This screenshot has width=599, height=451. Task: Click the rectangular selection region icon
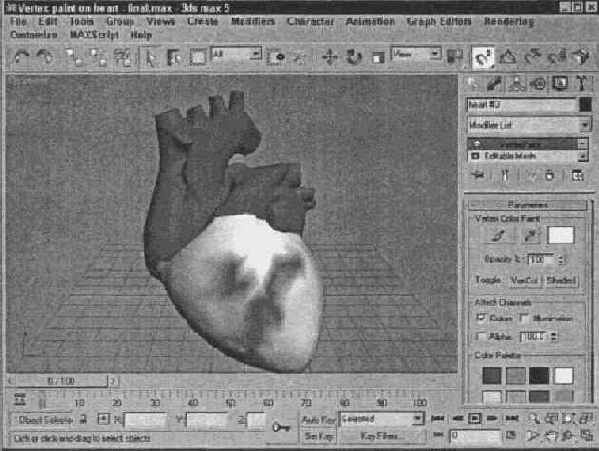coord(198,58)
